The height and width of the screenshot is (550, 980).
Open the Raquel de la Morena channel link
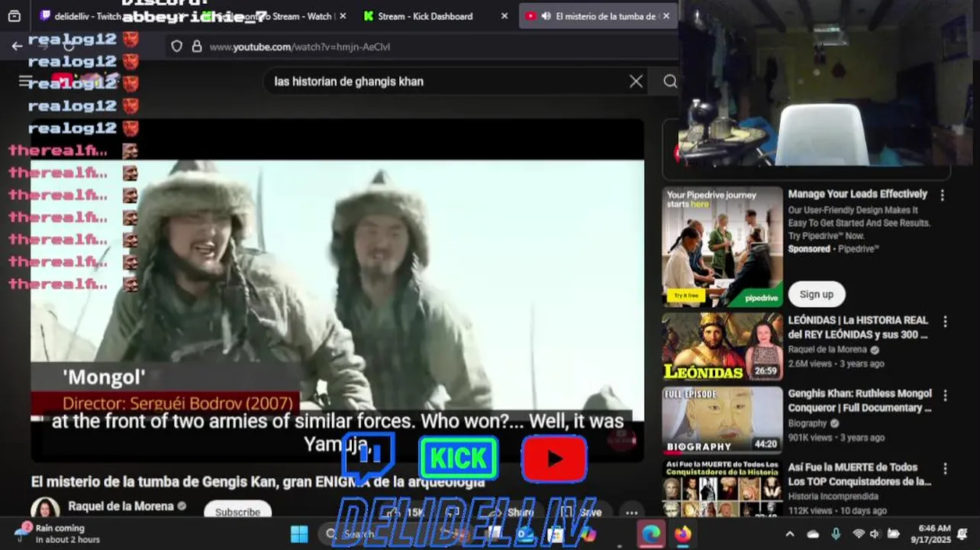(x=121, y=506)
